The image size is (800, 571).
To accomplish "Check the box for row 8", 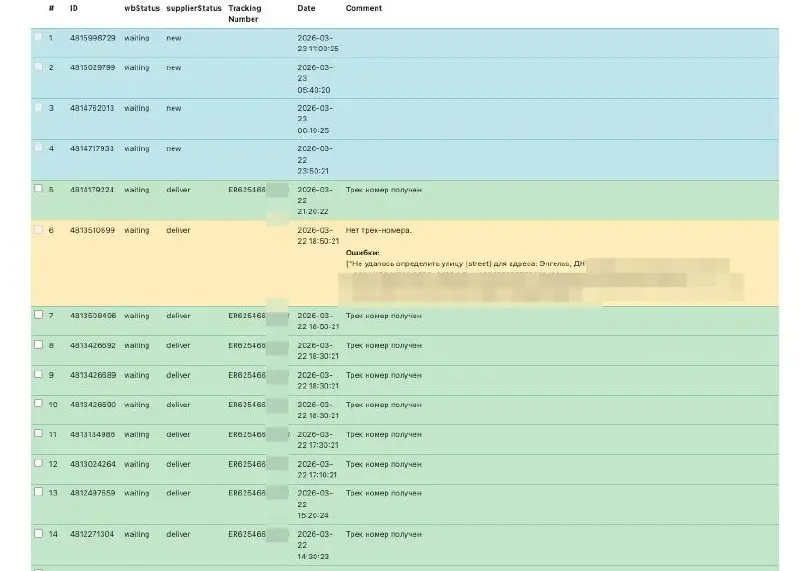I will 38,344.
